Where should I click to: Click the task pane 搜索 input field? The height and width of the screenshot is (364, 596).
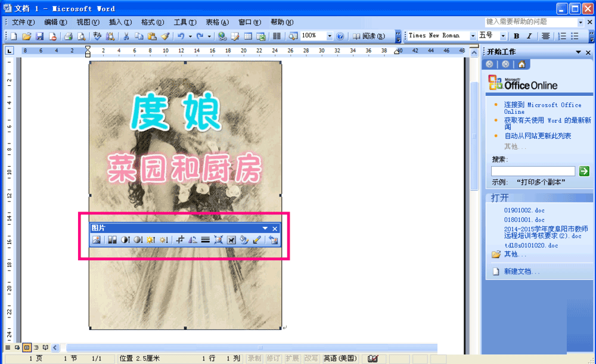tap(533, 171)
